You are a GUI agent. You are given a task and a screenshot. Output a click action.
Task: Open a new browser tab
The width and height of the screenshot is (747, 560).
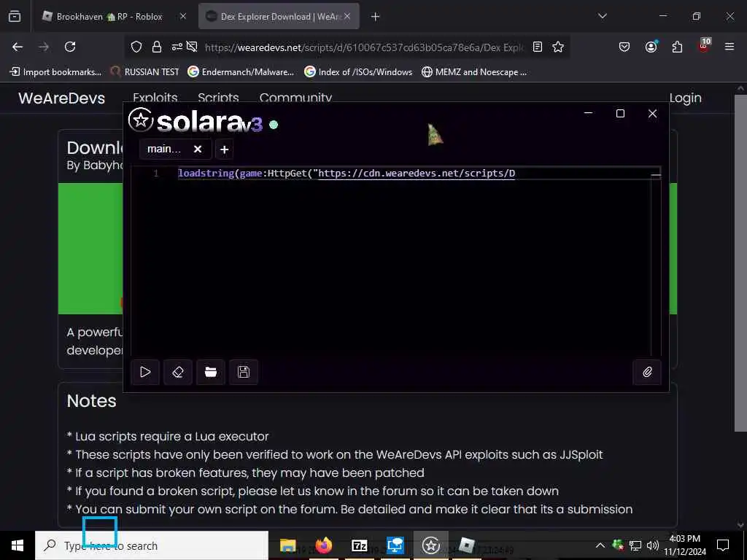tap(376, 17)
